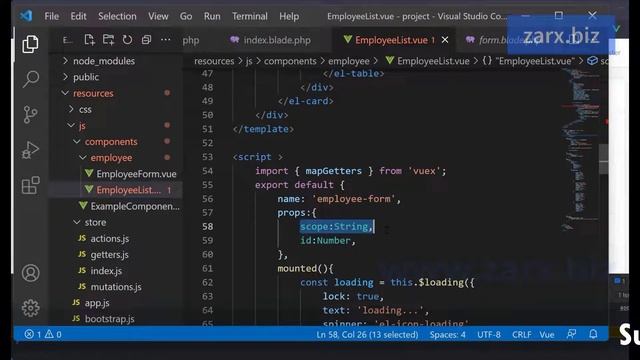Open the Edit menu

tap(78, 16)
